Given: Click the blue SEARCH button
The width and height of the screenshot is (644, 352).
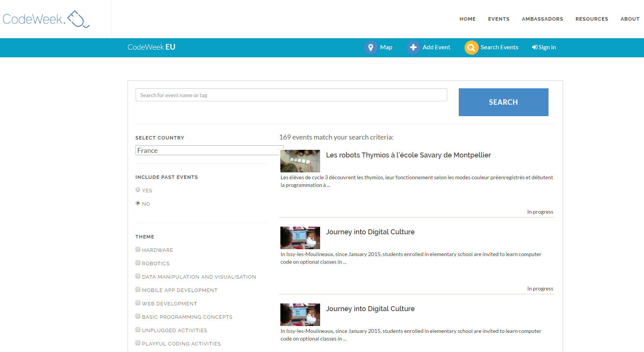Looking at the screenshot, I should click(503, 102).
